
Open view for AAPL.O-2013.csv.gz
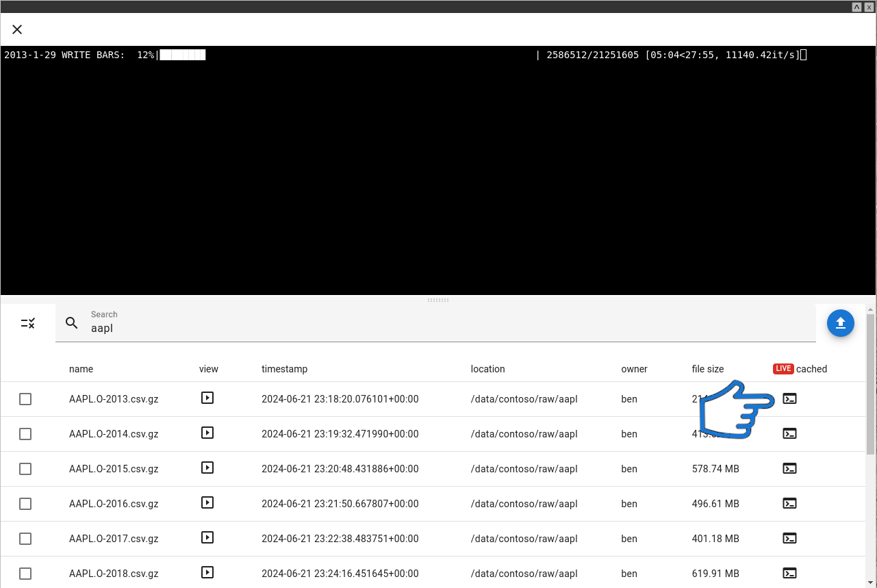[x=207, y=398]
